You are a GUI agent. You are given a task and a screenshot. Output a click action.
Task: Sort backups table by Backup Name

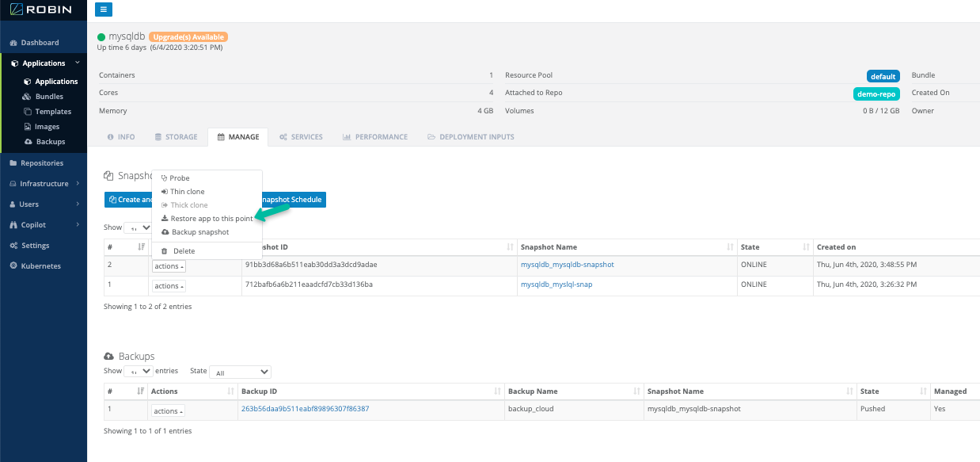click(574, 391)
